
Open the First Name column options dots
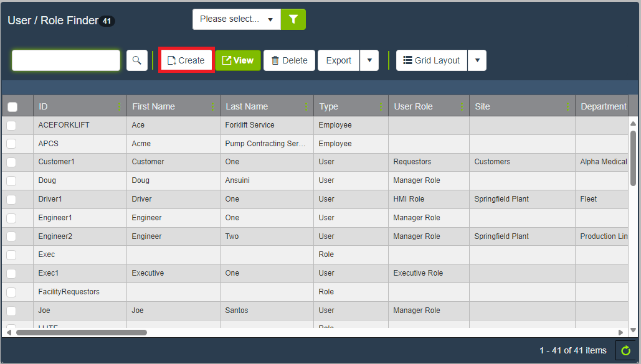(213, 107)
